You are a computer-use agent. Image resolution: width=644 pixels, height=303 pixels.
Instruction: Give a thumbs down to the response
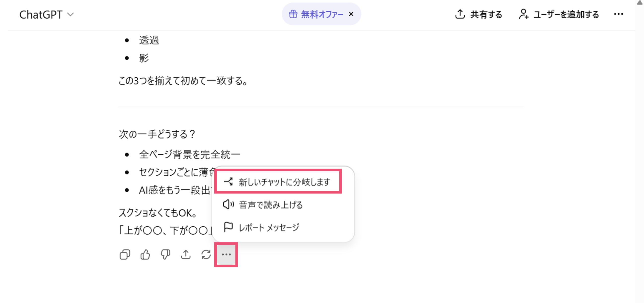tap(166, 255)
